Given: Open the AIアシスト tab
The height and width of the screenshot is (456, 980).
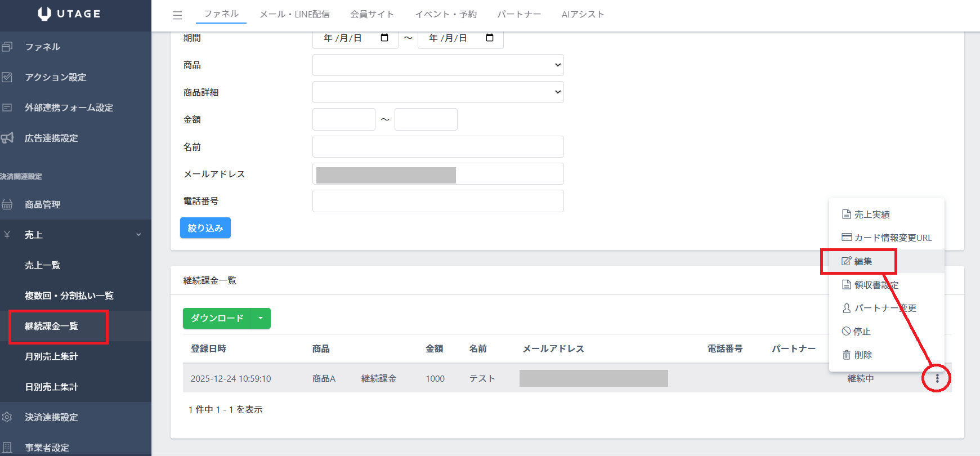Looking at the screenshot, I should pyautogui.click(x=583, y=14).
